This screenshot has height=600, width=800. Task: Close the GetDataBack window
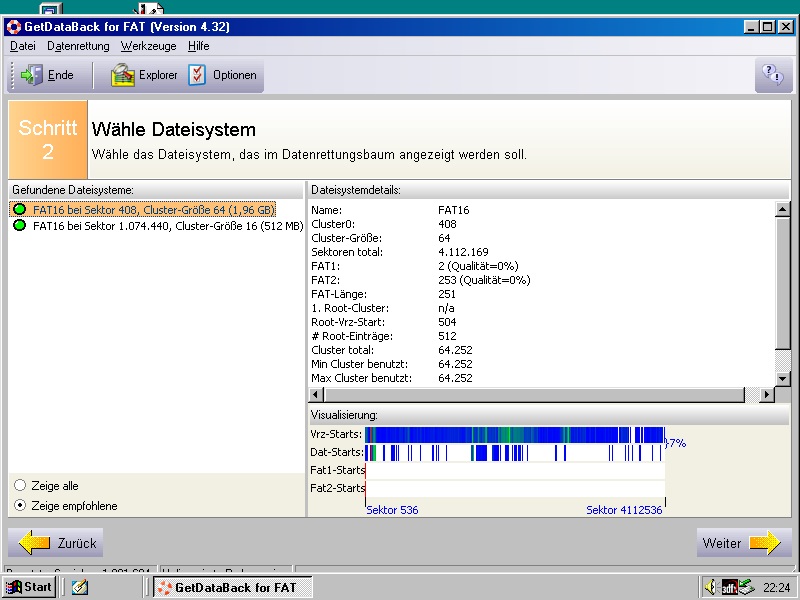[x=785, y=27]
